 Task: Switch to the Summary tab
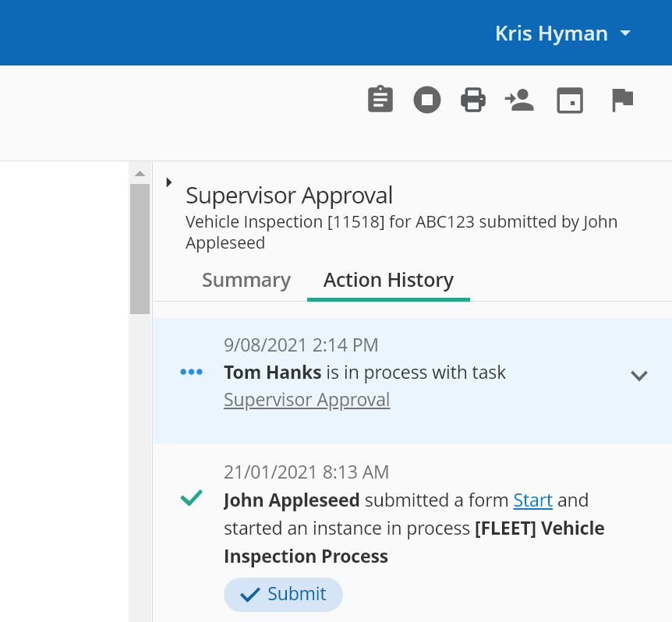[246, 280]
